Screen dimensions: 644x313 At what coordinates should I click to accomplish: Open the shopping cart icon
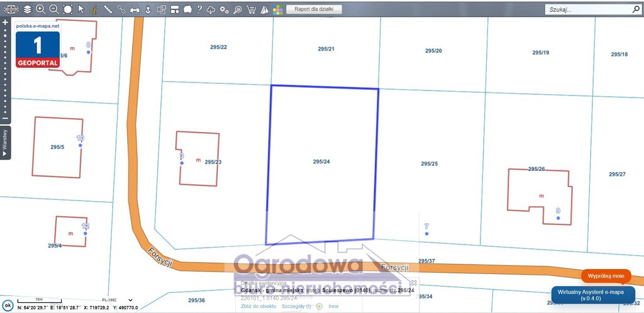coord(250,9)
